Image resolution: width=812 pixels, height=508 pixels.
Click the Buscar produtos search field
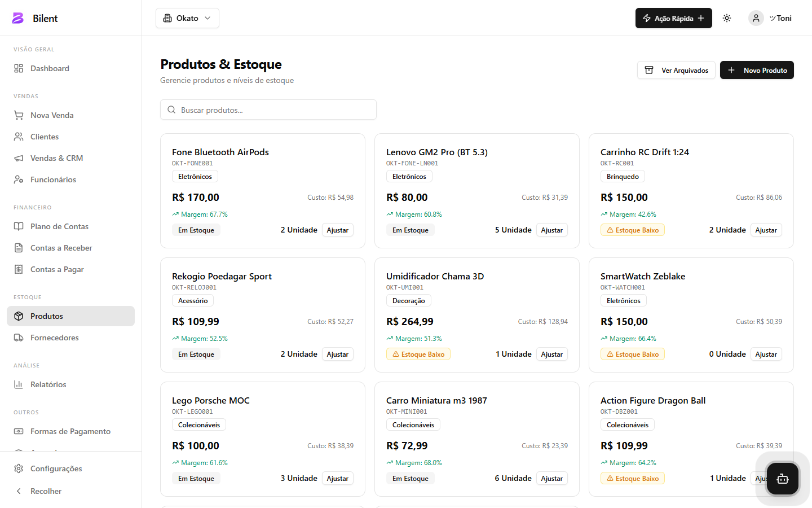point(268,110)
